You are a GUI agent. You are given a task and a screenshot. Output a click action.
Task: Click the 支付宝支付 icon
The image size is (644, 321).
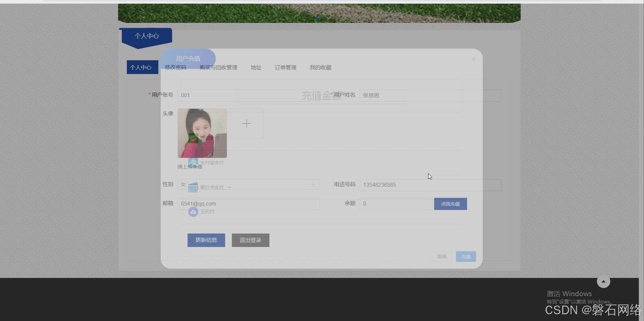pos(193,163)
